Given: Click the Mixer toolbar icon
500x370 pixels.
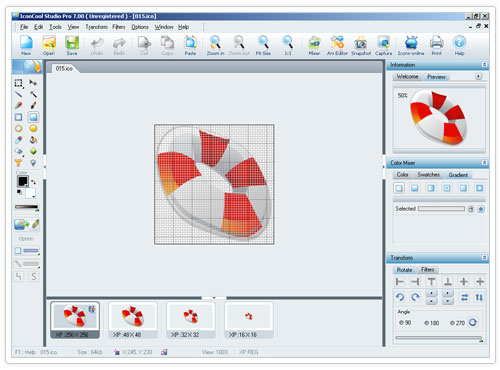Looking at the screenshot, I should (x=314, y=45).
